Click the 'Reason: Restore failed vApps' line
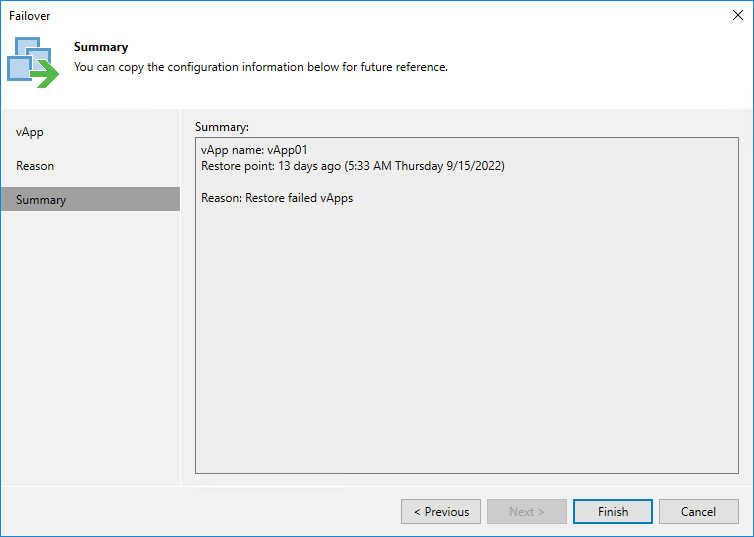Viewport: 754px width, 537px height. click(x=277, y=198)
